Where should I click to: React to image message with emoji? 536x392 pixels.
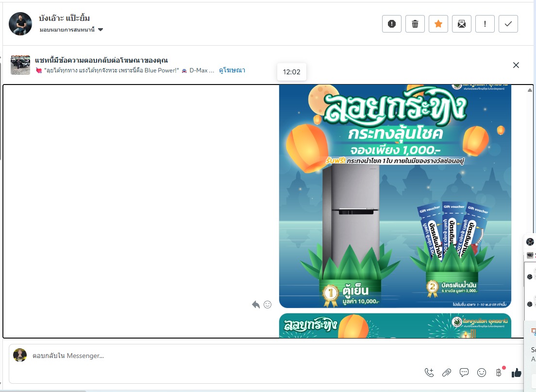[268, 305]
